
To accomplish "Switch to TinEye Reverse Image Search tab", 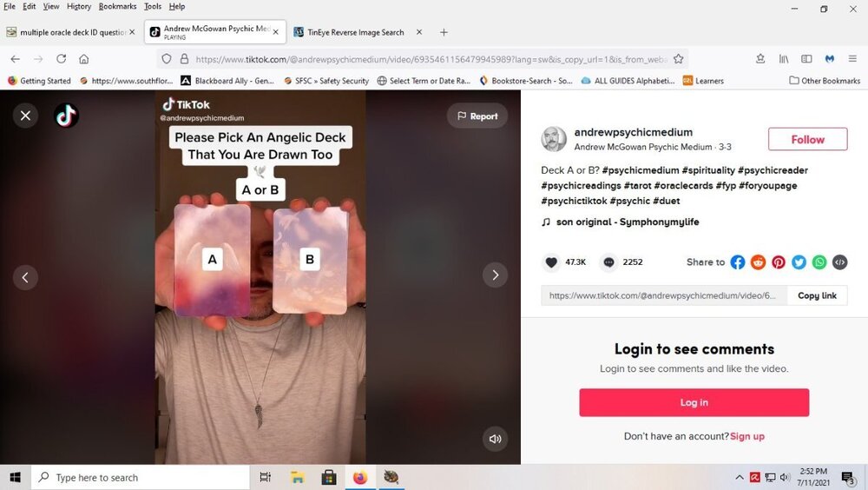I will [x=355, y=32].
